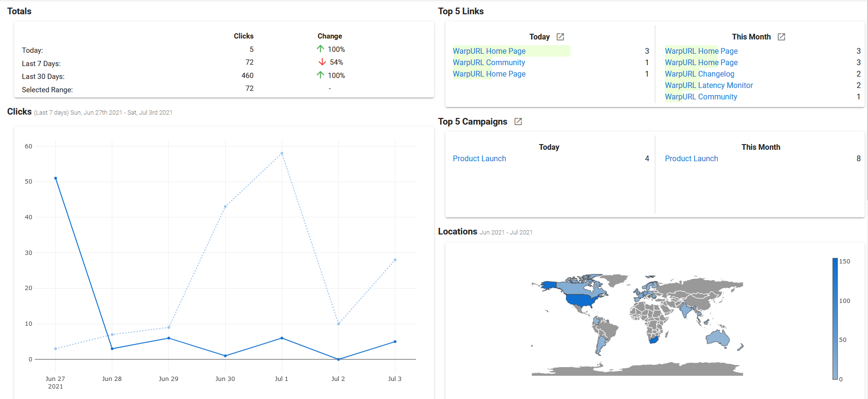Click the green up arrow for Last 30 Days
This screenshot has width=868, height=399.
click(x=320, y=75)
